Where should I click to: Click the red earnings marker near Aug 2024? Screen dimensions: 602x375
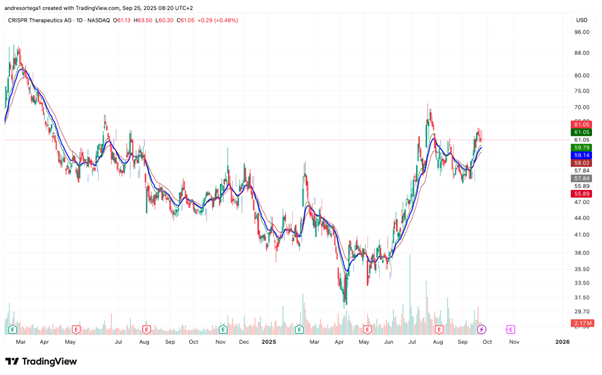point(146,329)
